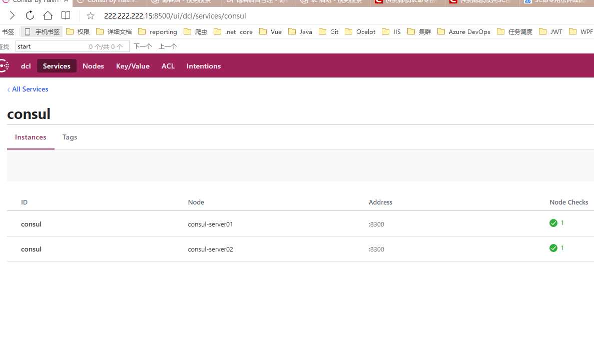Image resolution: width=594 pixels, height=364 pixels.
Task: Open Intentions in the Consul navigation
Action: (204, 66)
